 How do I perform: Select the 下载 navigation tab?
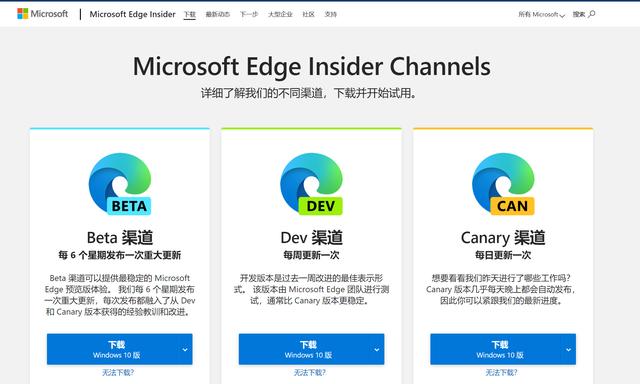[189, 14]
